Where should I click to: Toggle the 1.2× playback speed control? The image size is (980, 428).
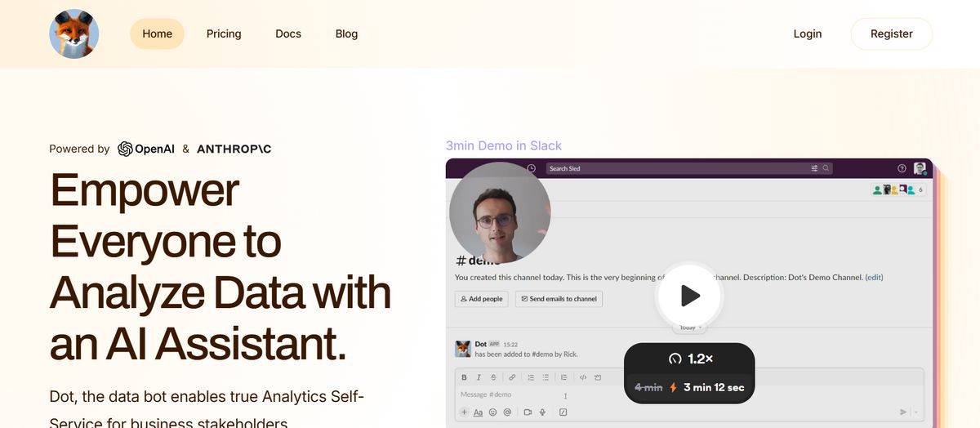(x=690, y=359)
